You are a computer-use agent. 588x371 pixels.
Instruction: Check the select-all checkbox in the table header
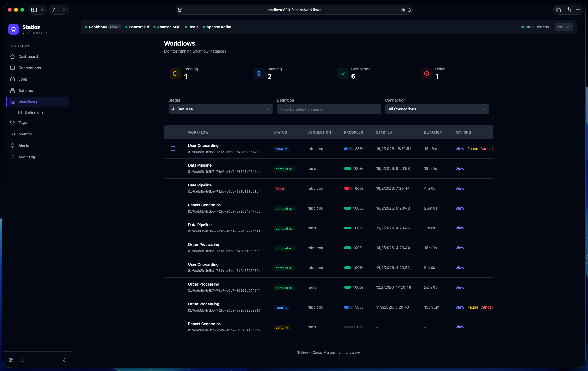click(173, 132)
